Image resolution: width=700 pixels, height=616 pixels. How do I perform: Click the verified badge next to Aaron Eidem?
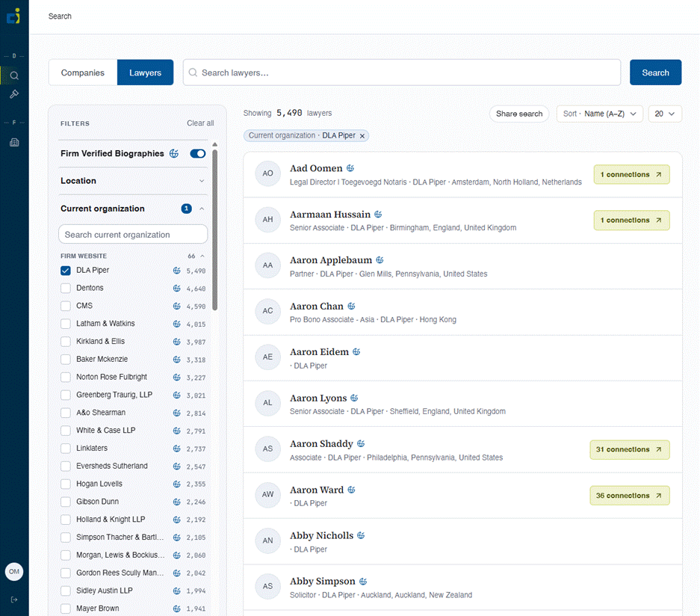(356, 352)
